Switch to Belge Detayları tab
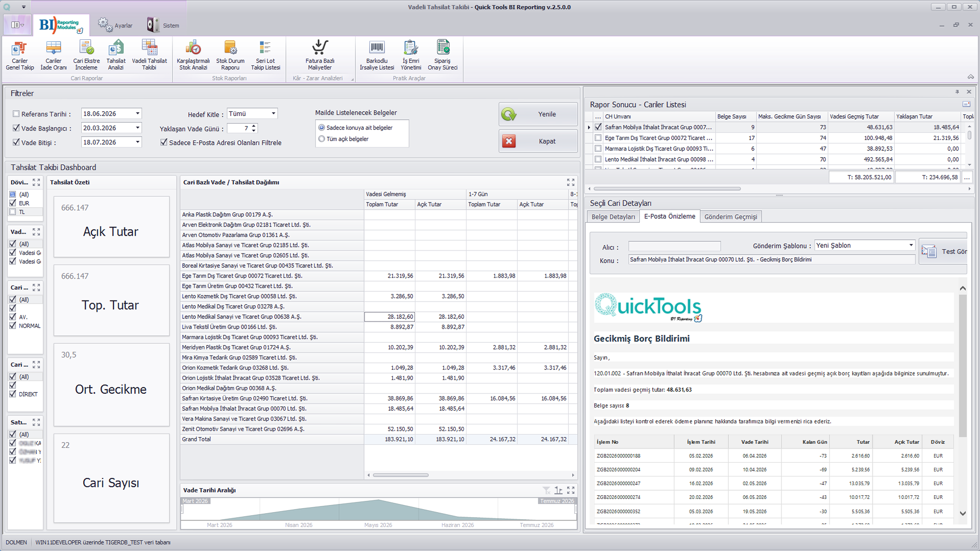Image resolution: width=980 pixels, height=551 pixels. [x=613, y=217]
